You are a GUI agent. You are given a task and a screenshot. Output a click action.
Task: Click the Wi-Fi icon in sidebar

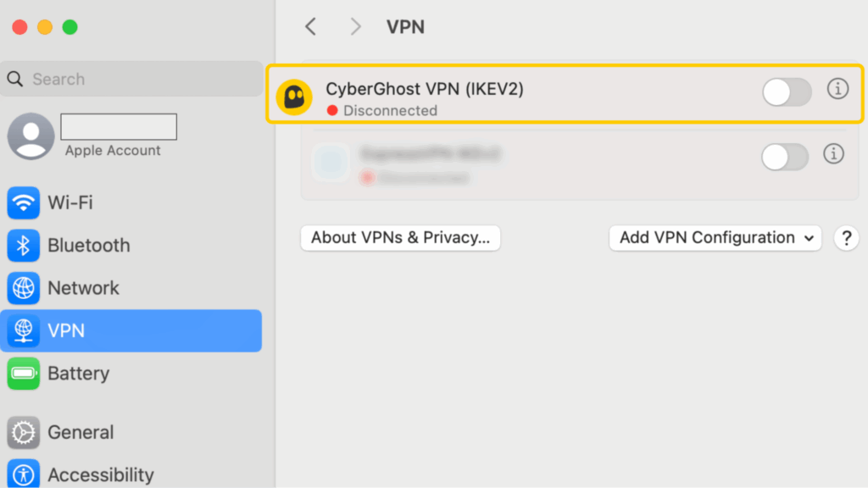tap(24, 202)
